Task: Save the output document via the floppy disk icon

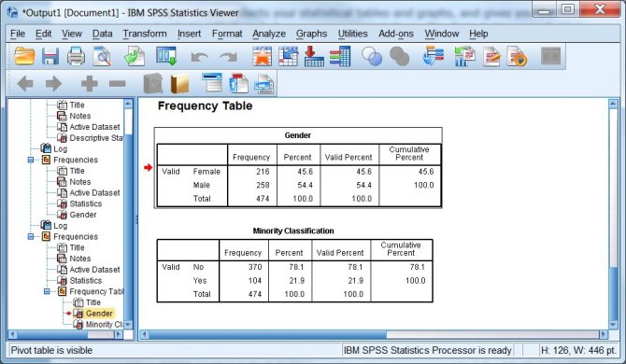Action: coord(50,56)
